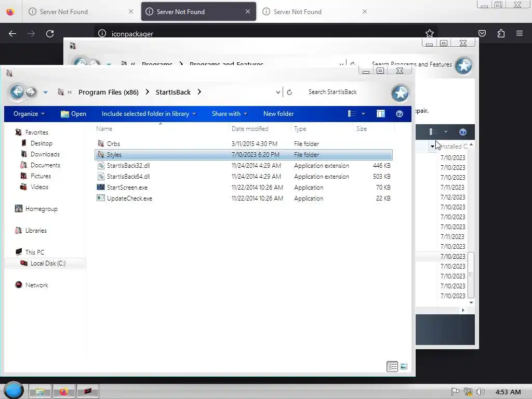Screen dimensions: 532x399
Task: Select StartIsBack32.dll file
Action: [244, 166]
